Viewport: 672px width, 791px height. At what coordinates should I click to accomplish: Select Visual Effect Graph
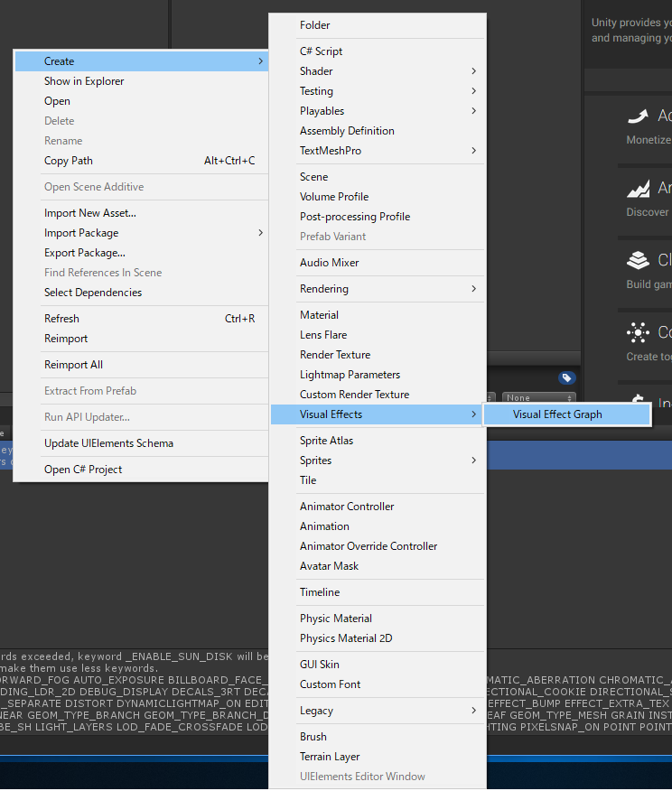point(566,414)
